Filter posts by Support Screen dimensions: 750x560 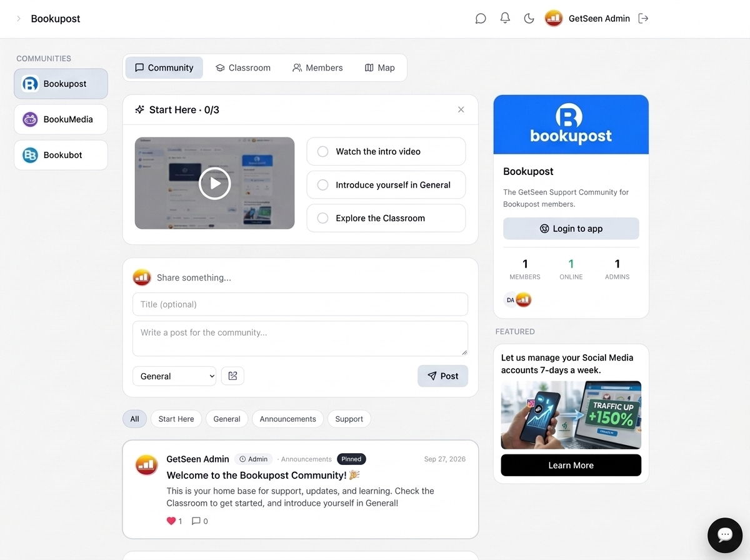349,419
